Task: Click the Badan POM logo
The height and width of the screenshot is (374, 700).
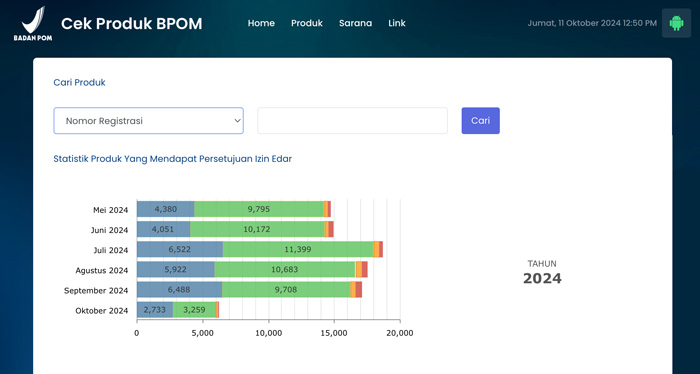Action: (x=33, y=24)
